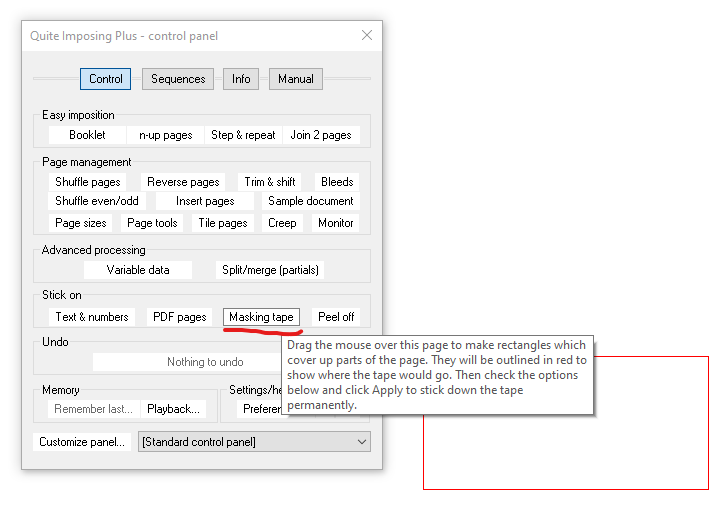This screenshot has width=728, height=514.
Task: Open the Manual tab
Action: [x=296, y=79]
